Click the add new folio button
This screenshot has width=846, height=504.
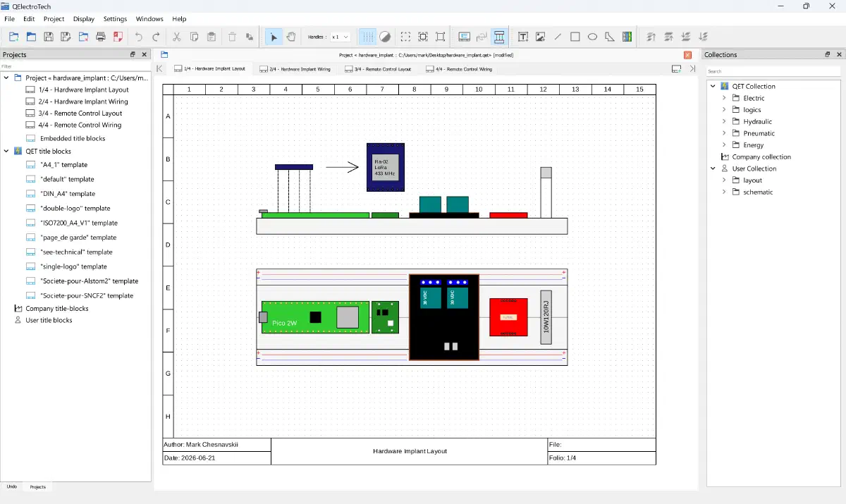(x=676, y=69)
